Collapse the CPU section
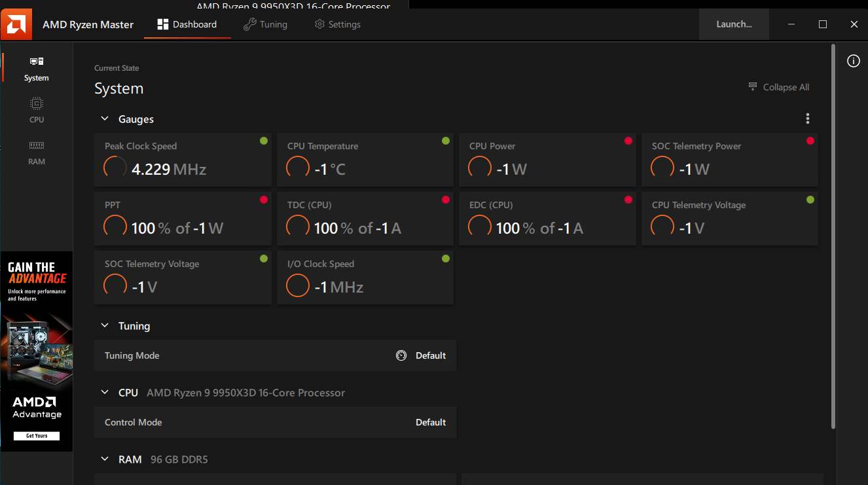Image resolution: width=868 pixels, height=485 pixels. [104, 393]
